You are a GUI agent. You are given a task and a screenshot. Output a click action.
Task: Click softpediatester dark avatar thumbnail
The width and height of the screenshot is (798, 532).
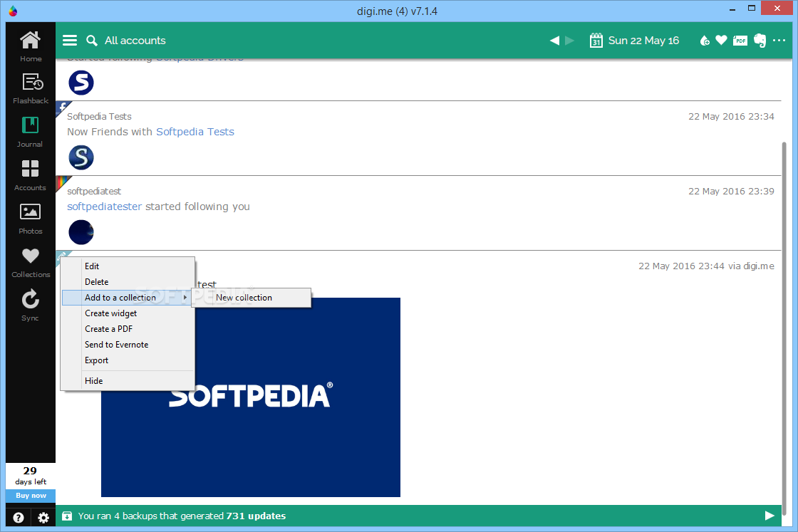point(81,232)
